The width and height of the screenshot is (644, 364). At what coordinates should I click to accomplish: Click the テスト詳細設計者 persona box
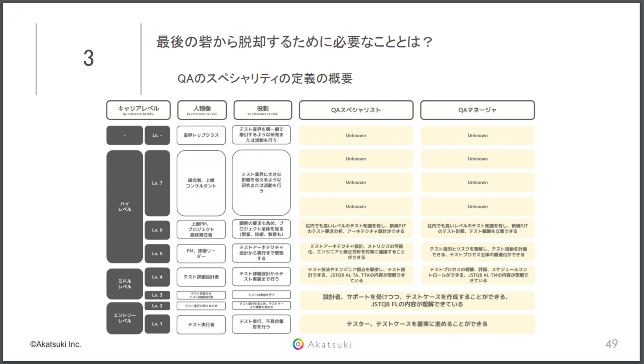point(201,277)
